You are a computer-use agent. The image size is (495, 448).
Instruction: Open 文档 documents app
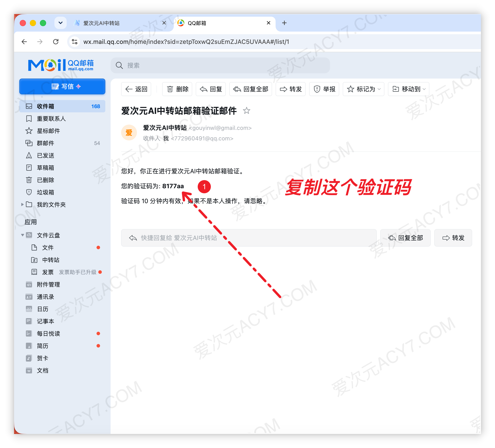(62, 370)
